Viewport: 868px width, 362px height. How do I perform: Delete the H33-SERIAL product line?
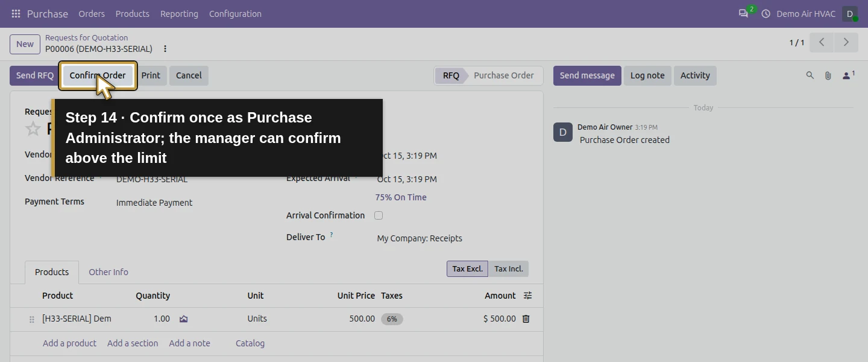tap(526, 319)
